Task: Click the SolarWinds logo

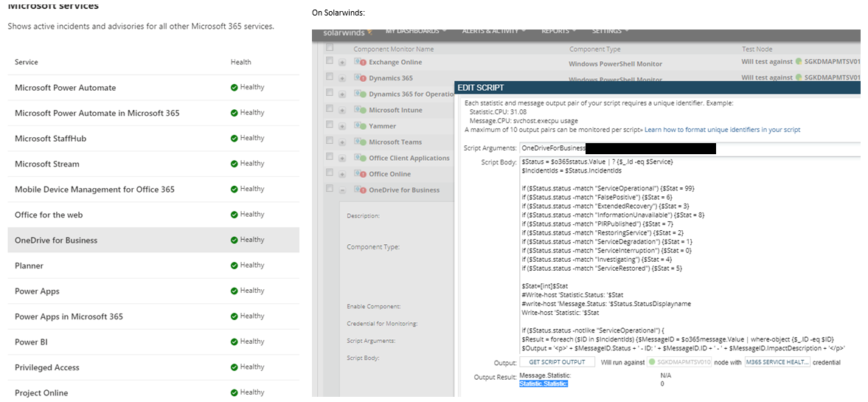Action: pos(347,31)
